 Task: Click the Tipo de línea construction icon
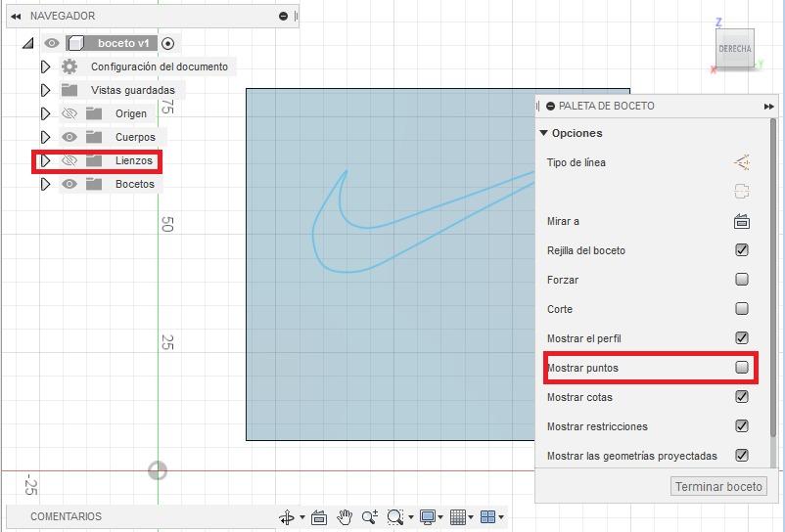click(x=742, y=162)
